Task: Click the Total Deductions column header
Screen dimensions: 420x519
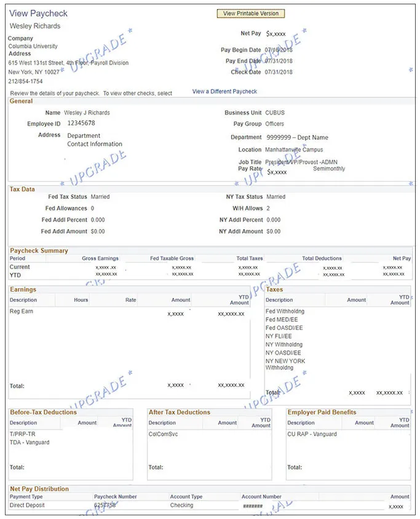Action: (x=322, y=259)
